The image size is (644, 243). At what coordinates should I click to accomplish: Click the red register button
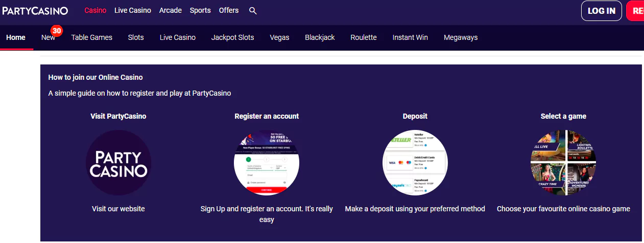635,11
